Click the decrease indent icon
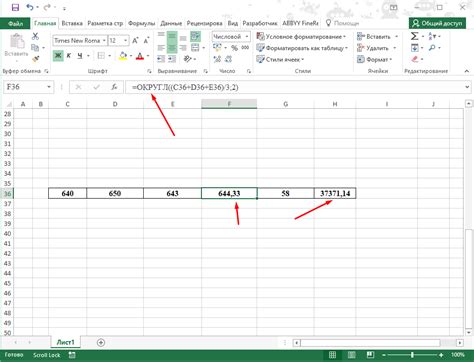 point(161,59)
